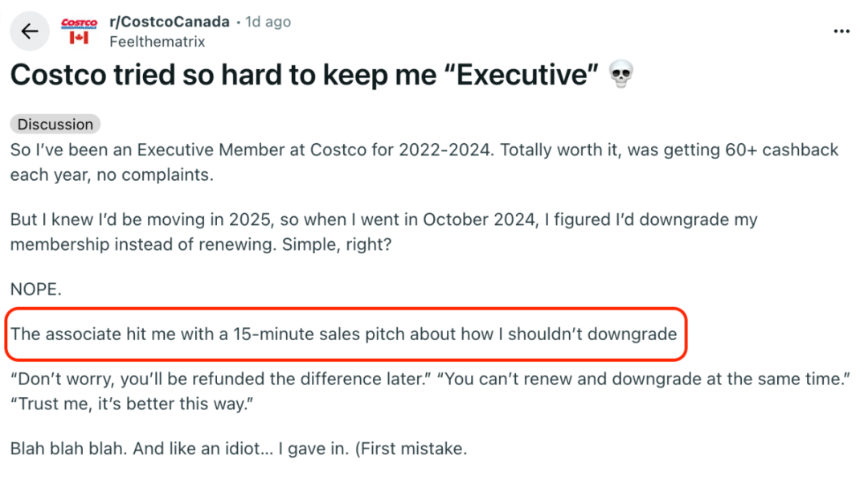
Task: Click the Costco subreddit avatar logo
Action: coord(79,23)
